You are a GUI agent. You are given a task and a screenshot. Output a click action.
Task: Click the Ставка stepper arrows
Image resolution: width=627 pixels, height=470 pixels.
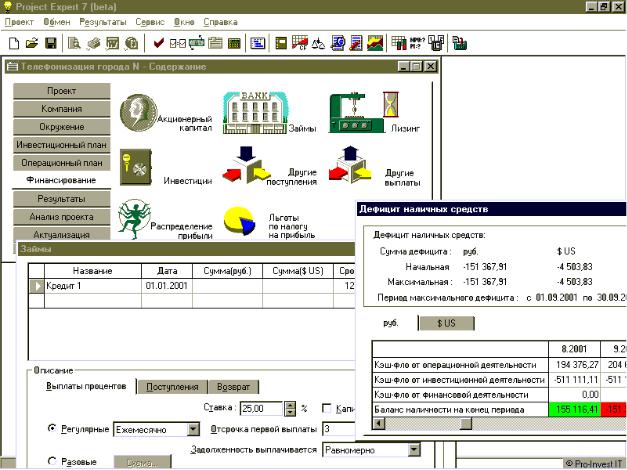point(290,408)
